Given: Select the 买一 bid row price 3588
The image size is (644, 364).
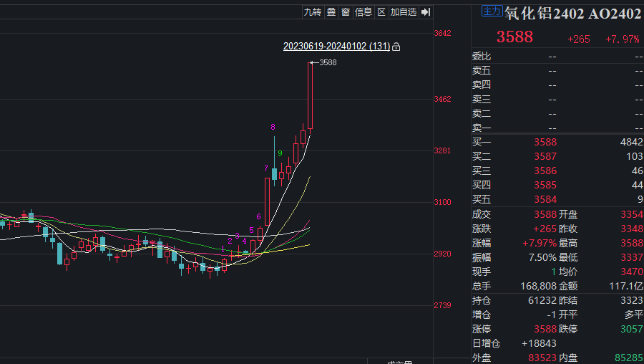Looking at the screenshot, I should point(545,142).
